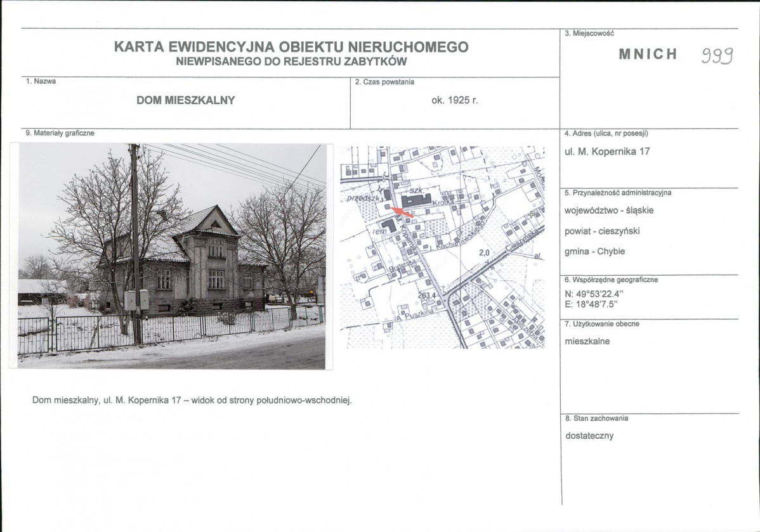Select 'gmina - Chybie'
Image resolution: width=760 pixels, height=532 pixels.
(594, 252)
